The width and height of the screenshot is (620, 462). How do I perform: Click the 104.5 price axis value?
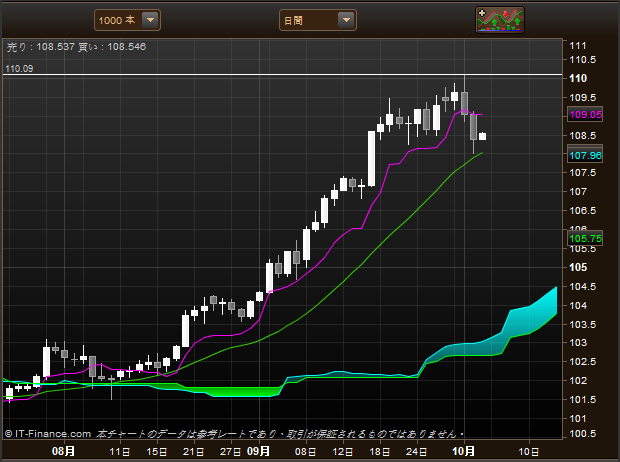click(x=582, y=286)
